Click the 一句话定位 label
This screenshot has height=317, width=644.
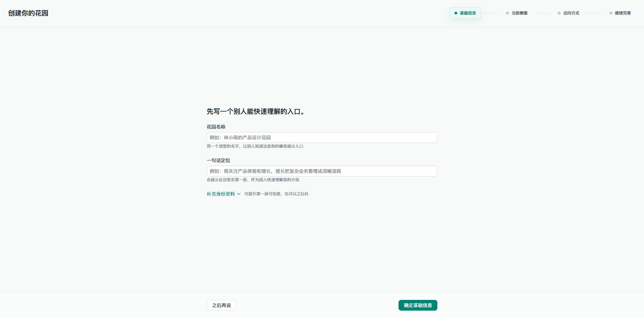218,160
